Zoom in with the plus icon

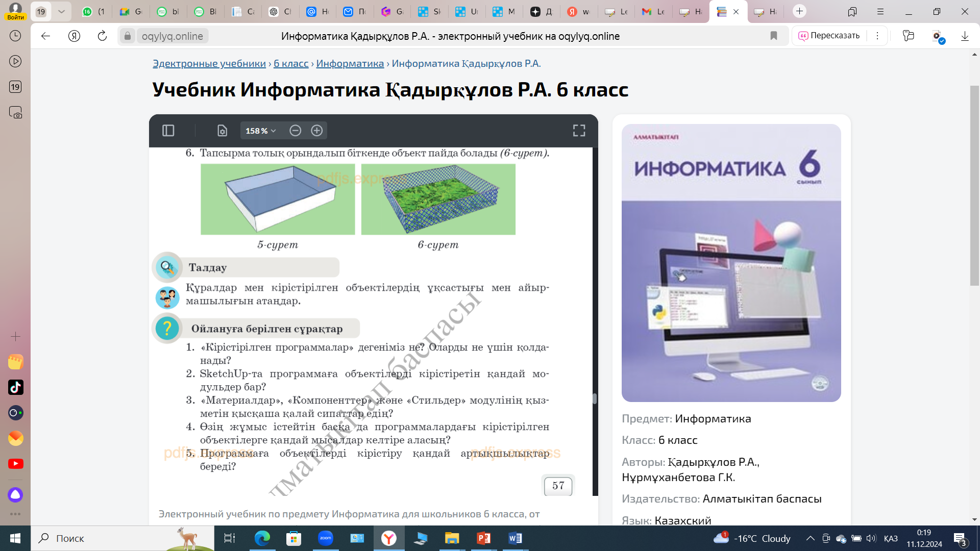click(x=316, y=131)
